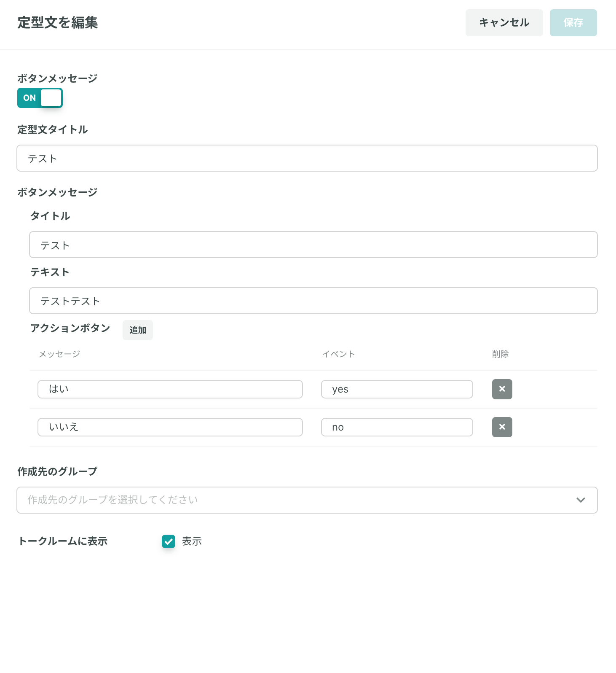Uncheck the 表示 checkbox
The height and width of the screenshot is (673, 616).
169,541
